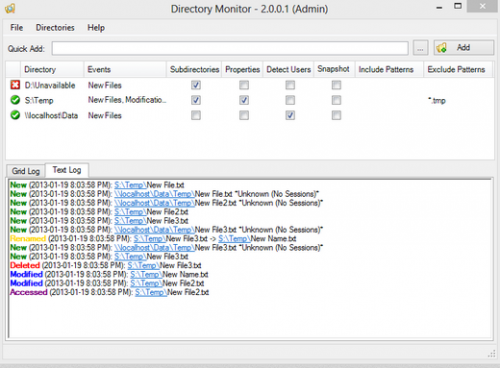Uncheck Properties for S:\Temp
The image size is (500, 368).
[244, 100]
